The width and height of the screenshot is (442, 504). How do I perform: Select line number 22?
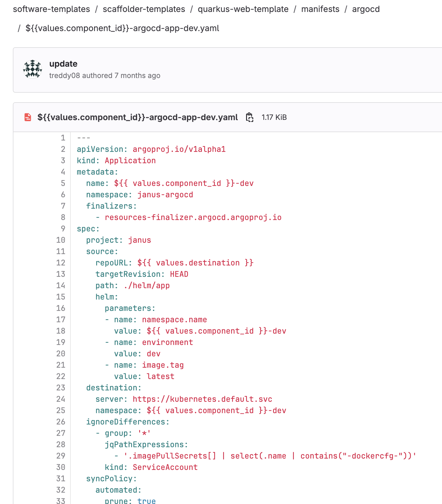[61, 376]
